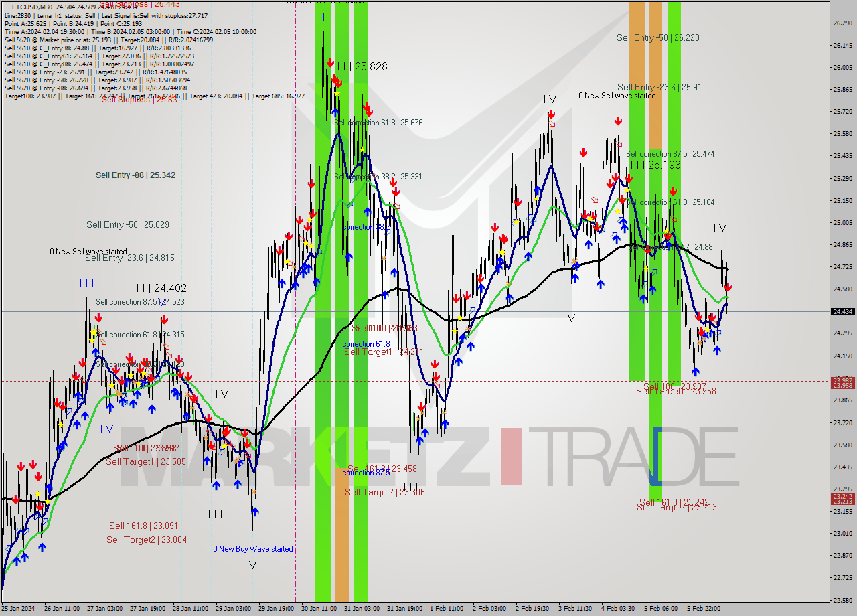Click the 'Line:2830 | tema_h1_status' info line
The image size is (857, 616).
(106, 15)
